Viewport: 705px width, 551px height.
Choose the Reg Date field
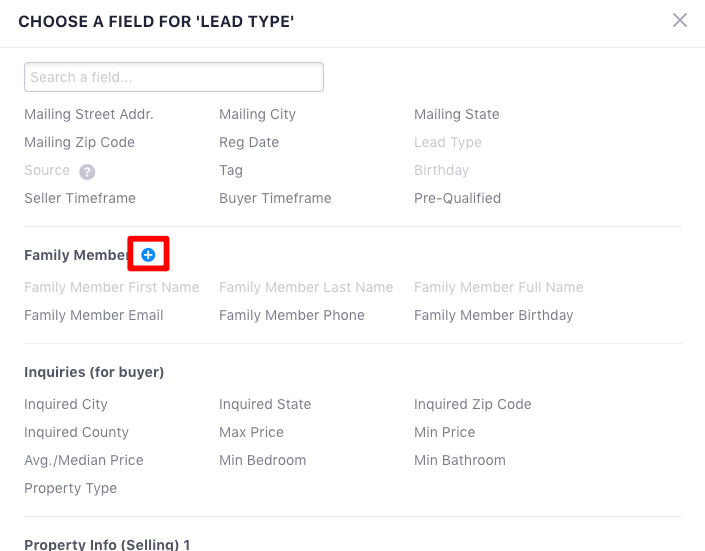click(249, 142)
